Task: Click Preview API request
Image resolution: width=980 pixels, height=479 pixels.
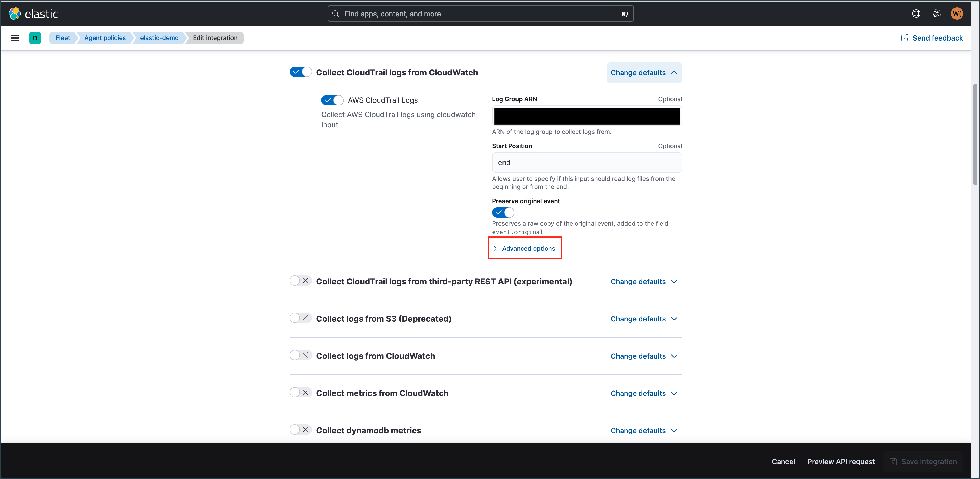Action: [x=841, y=461]
